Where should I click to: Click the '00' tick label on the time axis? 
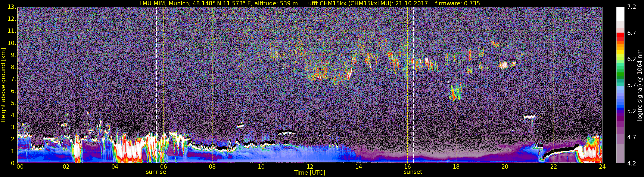pyautogui.click(x=20, y=167)
